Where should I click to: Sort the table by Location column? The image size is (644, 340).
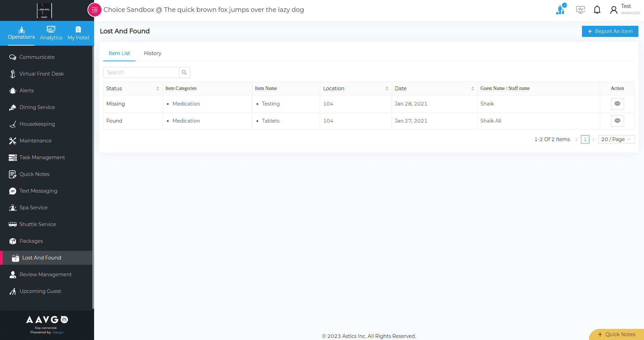point(387,88)
